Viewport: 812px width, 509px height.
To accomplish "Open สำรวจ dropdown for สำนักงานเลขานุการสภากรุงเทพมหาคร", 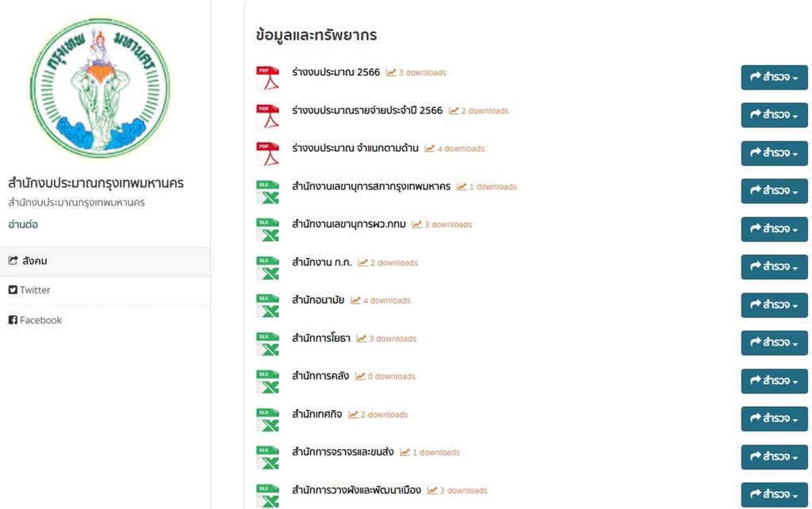I will click(x=774, y=191).
